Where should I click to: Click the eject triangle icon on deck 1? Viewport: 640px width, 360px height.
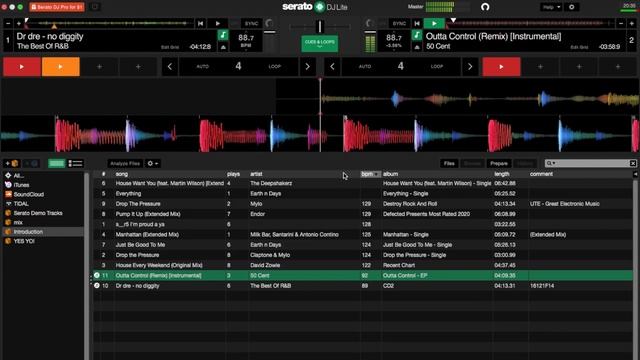(223, 47)
